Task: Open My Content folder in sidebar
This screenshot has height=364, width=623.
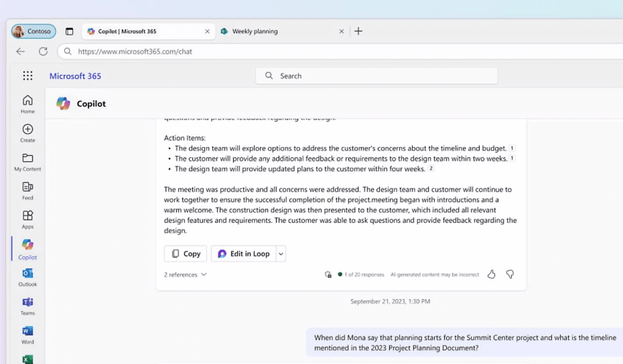Action: point(28,162)
